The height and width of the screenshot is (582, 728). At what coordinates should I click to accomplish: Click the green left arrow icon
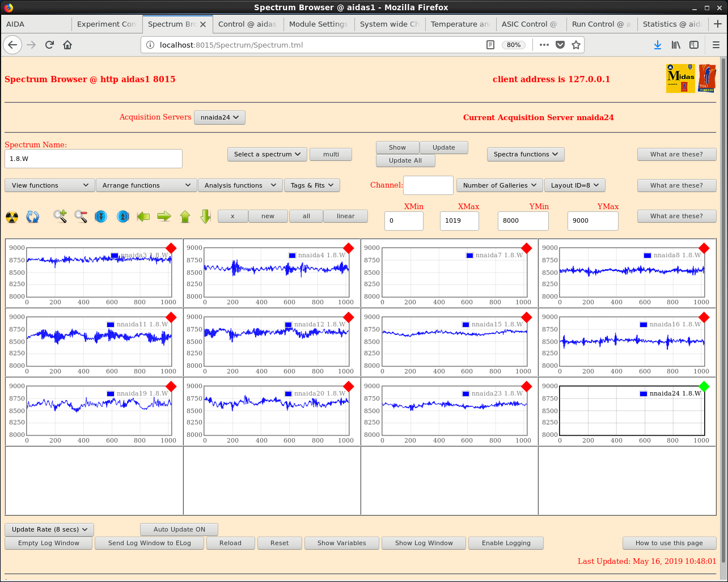point(143,216)
